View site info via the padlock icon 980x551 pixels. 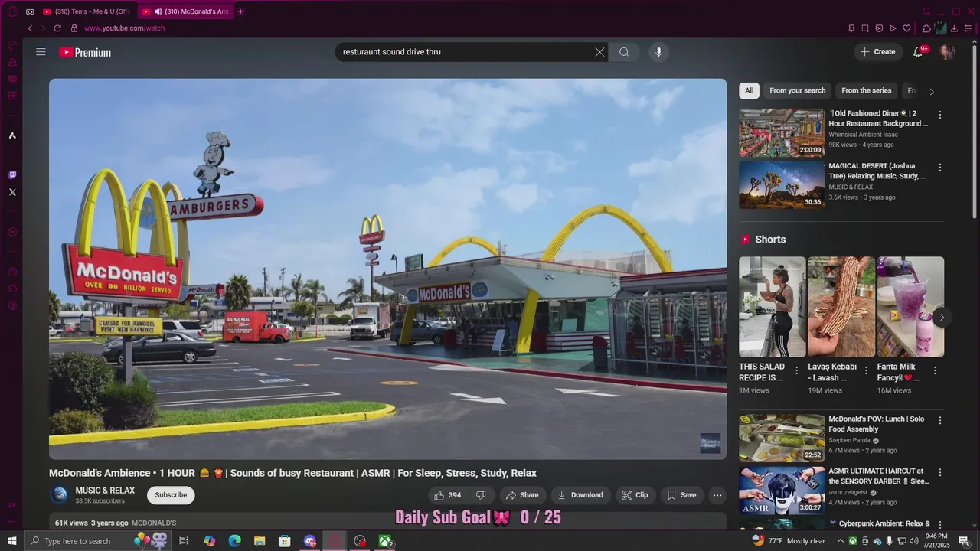tap(74, 28)
